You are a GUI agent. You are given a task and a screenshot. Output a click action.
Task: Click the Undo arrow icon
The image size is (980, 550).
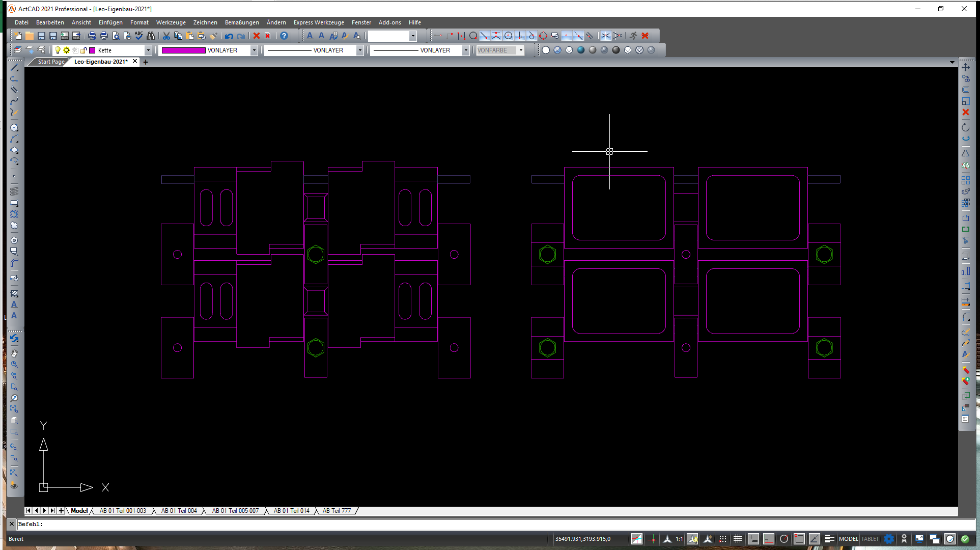[229, 36]
